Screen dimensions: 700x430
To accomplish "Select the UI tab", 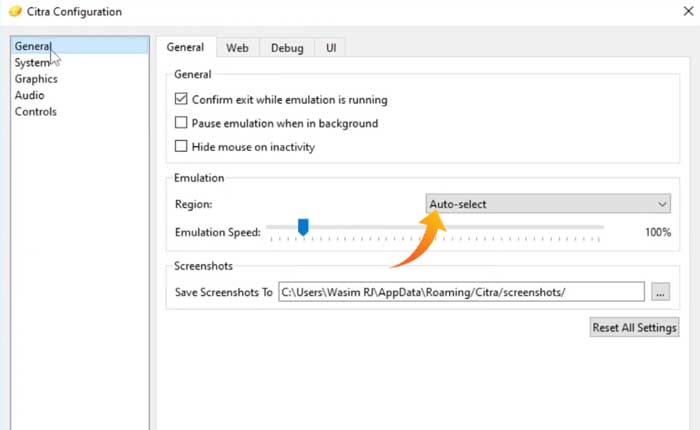I will coord(331,47).
